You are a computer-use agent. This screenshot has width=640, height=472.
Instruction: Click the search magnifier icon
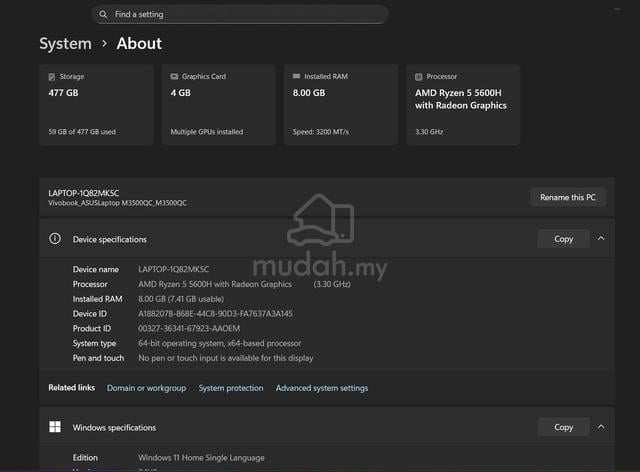pyautogui.click(x=103, y=14)
